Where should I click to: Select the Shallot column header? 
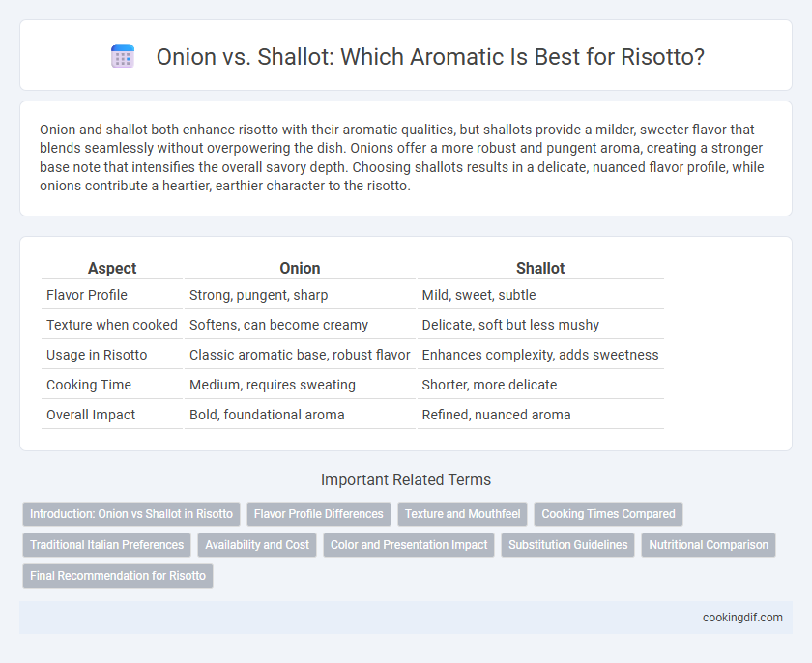click(540, 268)
